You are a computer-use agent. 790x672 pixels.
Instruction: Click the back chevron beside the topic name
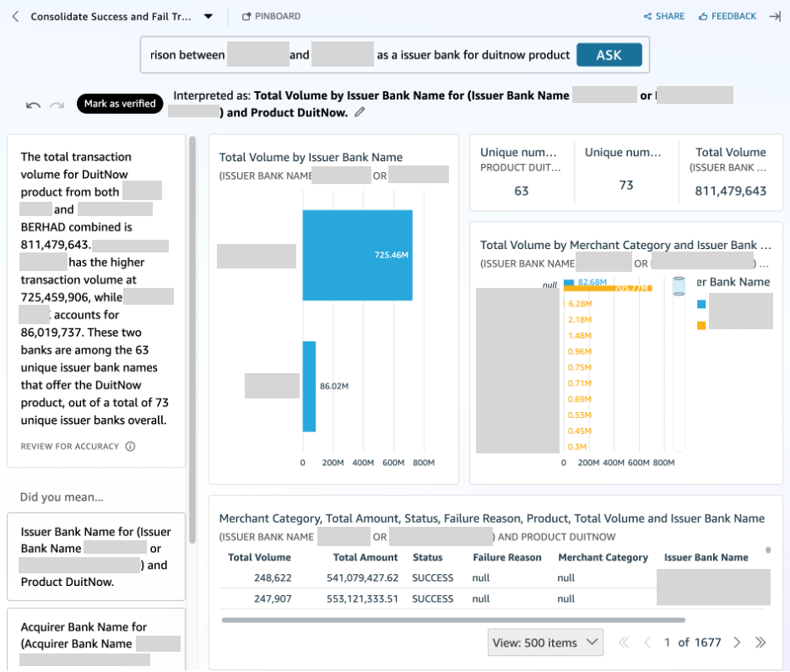pyautogui.click(x=15, y=16)
